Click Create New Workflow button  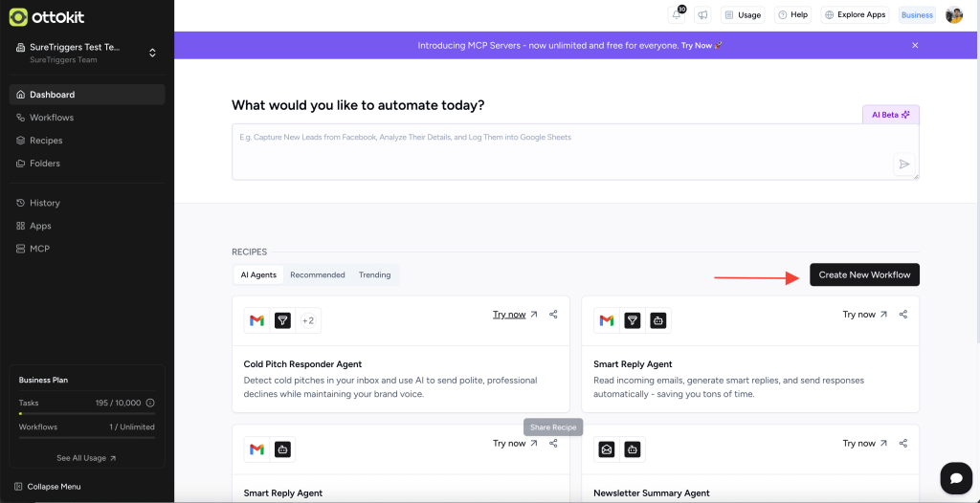tap(864, 274)
